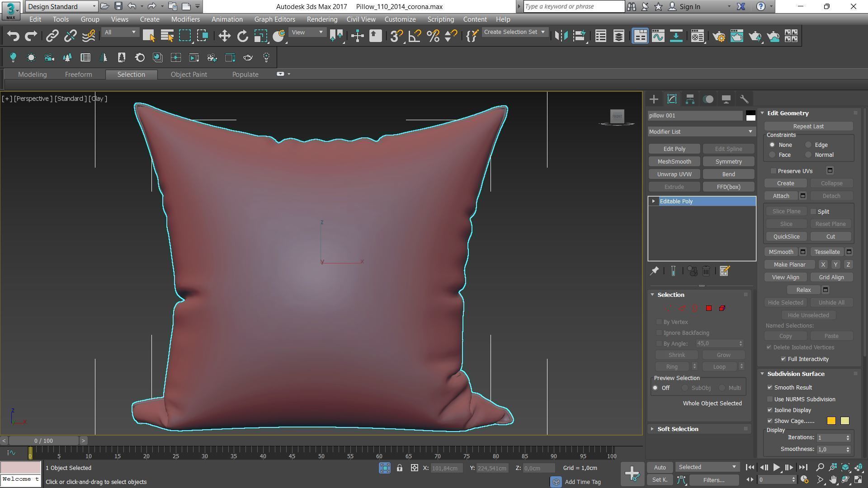Expand the Editable Poly stack entry
This screenshot has height=488, width=868.
[x=654, y=202]
